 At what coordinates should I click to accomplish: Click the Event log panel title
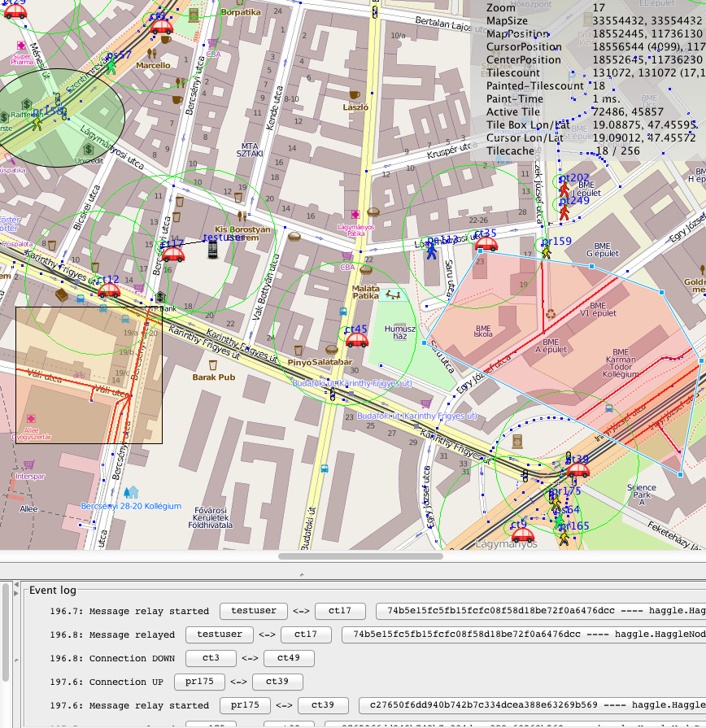point(52,590)
